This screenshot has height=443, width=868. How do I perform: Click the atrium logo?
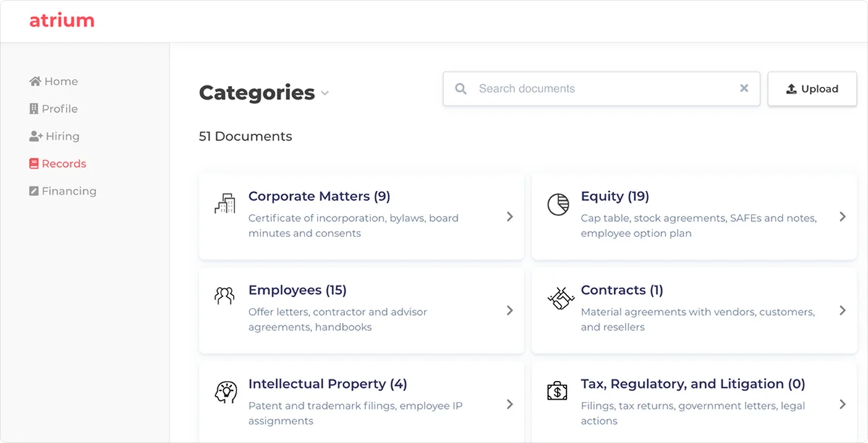pyautogui.click(x=61, y=20)
